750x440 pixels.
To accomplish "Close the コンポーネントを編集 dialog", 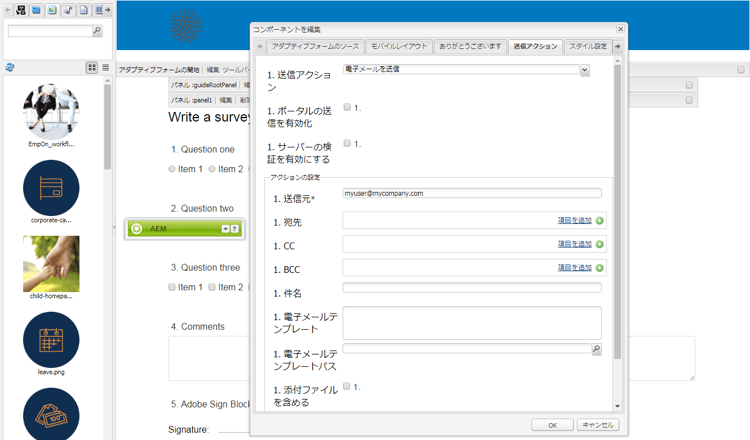I will [x=620, y=29].
